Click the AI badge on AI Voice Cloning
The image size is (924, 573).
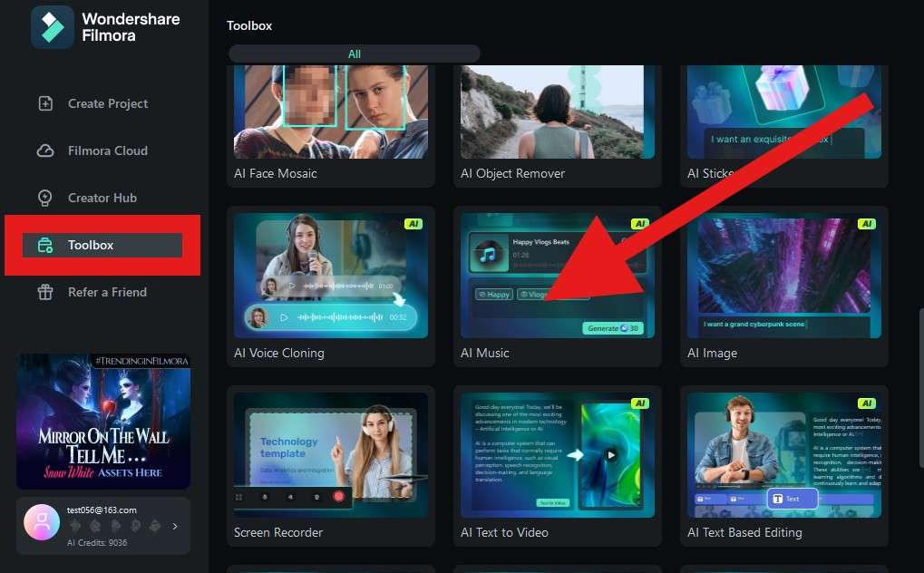coord(413,224)
